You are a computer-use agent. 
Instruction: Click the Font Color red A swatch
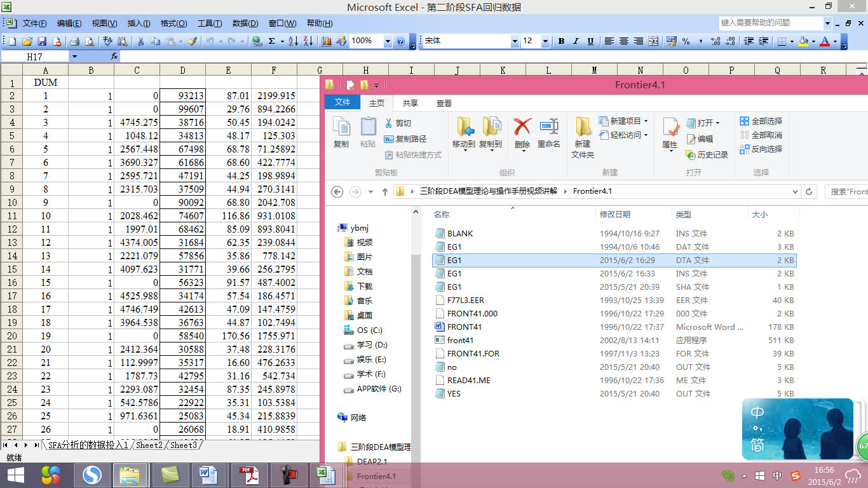click(x=825, y=41)
